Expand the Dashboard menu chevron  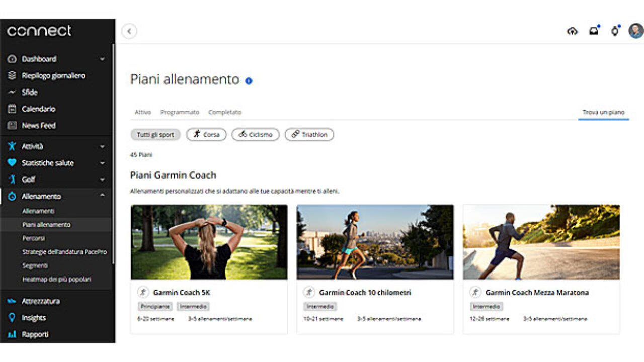point(102,59)
